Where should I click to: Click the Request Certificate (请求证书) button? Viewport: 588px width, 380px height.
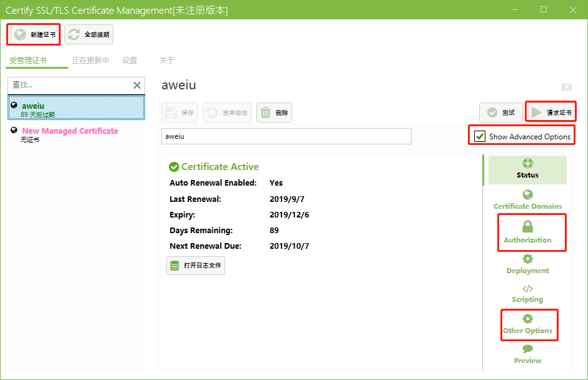click(x=550, y=112)
